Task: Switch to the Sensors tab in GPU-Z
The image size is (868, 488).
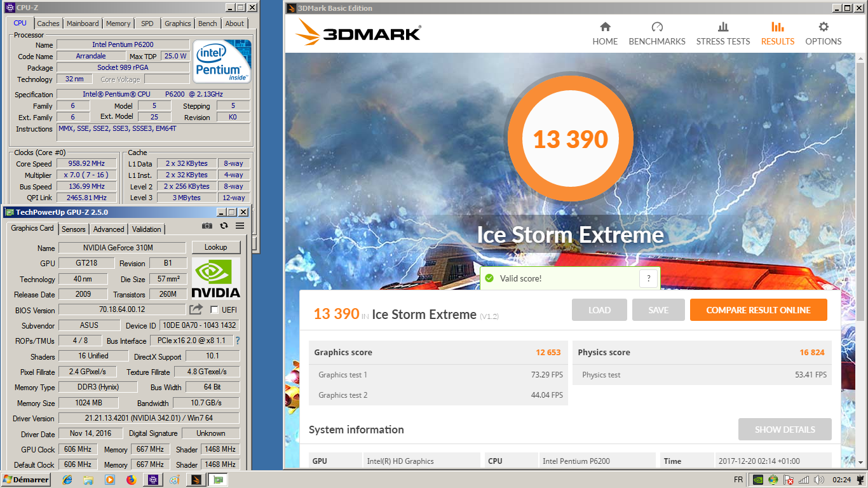Action: click(74, 229)
